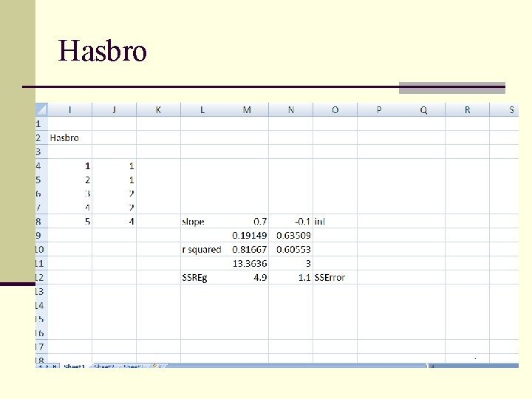Click cell J7 with value 2
This screenshot has width=532, height=399.
pos(114,208)
